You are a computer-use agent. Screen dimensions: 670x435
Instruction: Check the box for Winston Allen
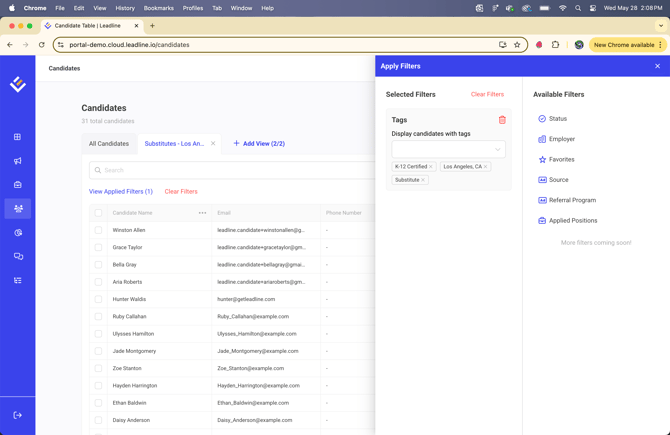point(98,230)
